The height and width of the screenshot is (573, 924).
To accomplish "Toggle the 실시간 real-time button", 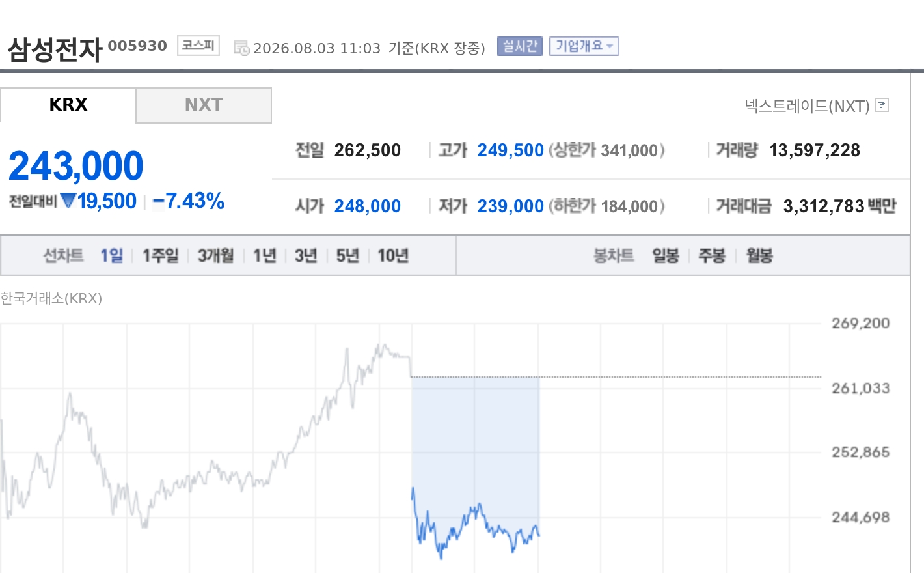I will 519,46.
